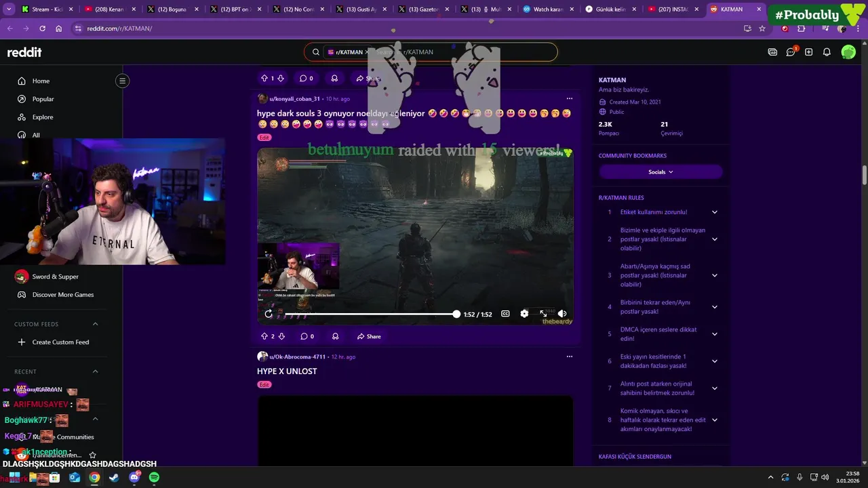Open the notifications bell
Viewport: 868px width, 488px height.
(827, 52)
